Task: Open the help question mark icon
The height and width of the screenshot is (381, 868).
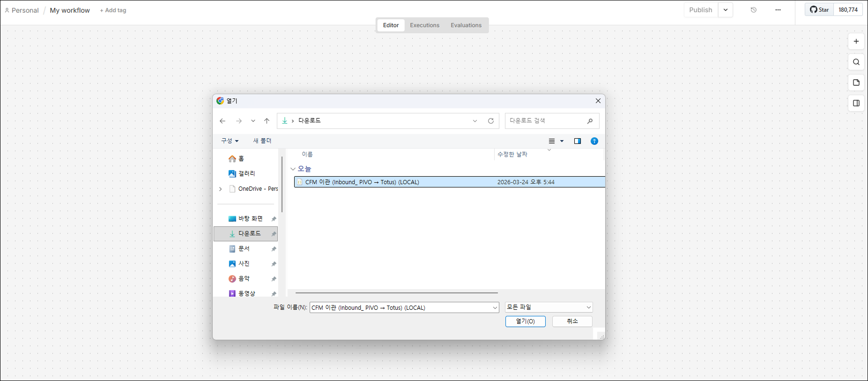Action: click(x=594, y=141)
